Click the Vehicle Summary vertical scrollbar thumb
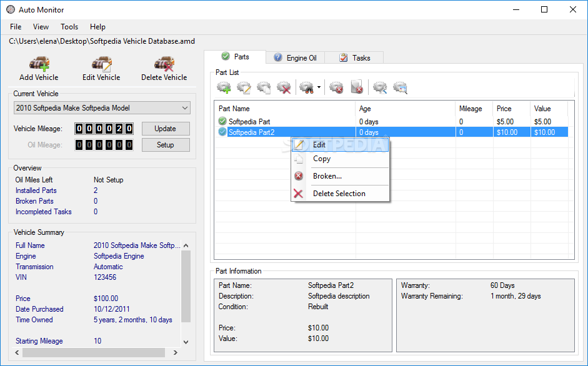 point(186,286)
